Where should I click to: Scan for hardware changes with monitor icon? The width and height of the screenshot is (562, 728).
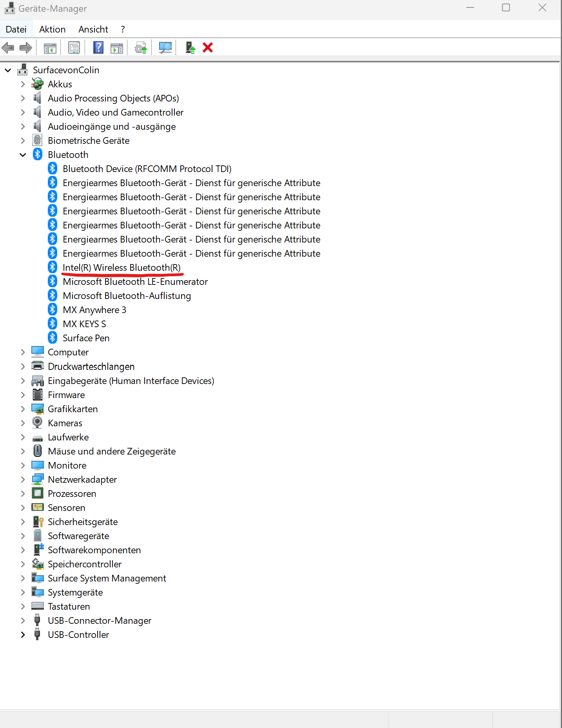165,48
